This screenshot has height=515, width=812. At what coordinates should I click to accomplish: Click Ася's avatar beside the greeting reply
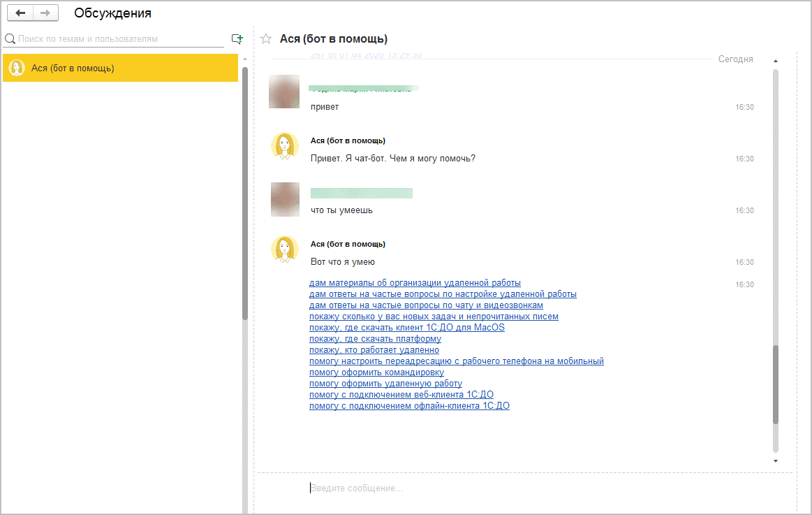point(285,145)
